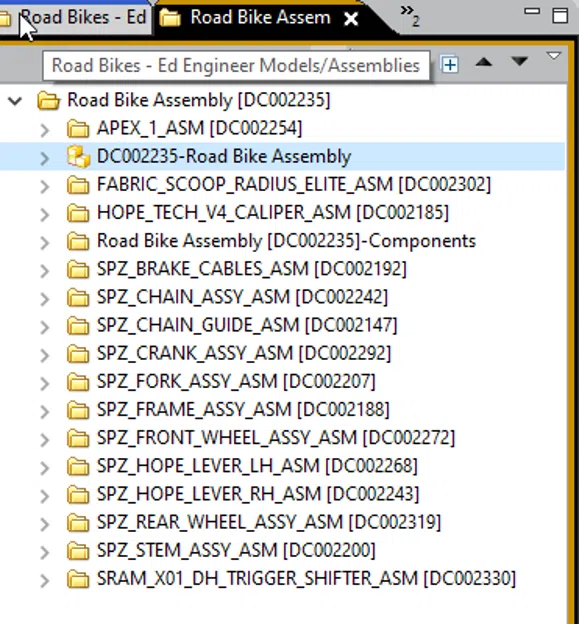
Task: Expand SPZ_STEM_ASSY_ASM node
Action: pos(45,552)
